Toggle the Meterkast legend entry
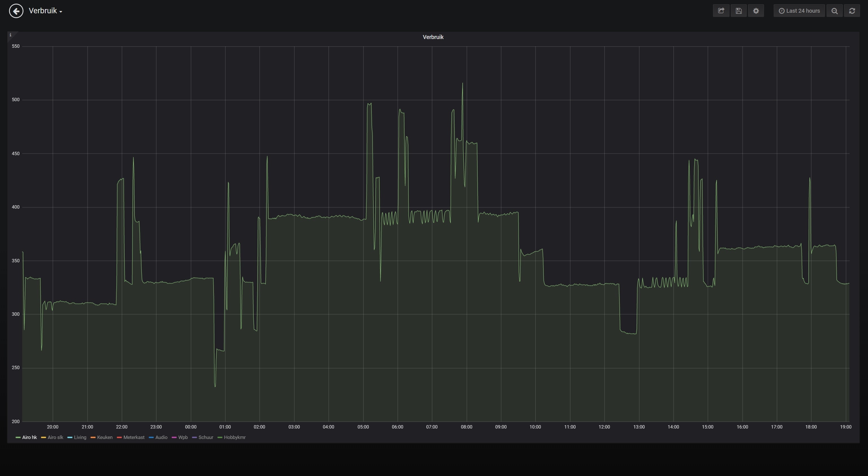The image size is (868, 476). point(134,437)
